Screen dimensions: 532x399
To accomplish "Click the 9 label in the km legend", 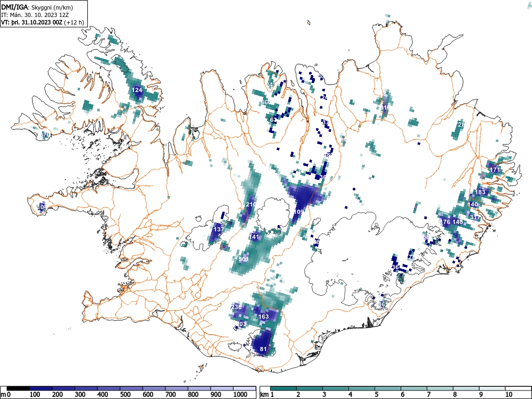I will (x=481, y=394).
